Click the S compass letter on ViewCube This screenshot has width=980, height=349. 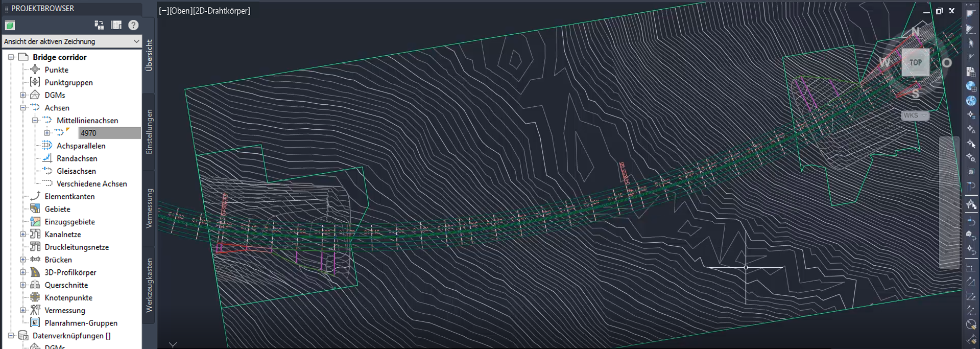pos(915,94)
